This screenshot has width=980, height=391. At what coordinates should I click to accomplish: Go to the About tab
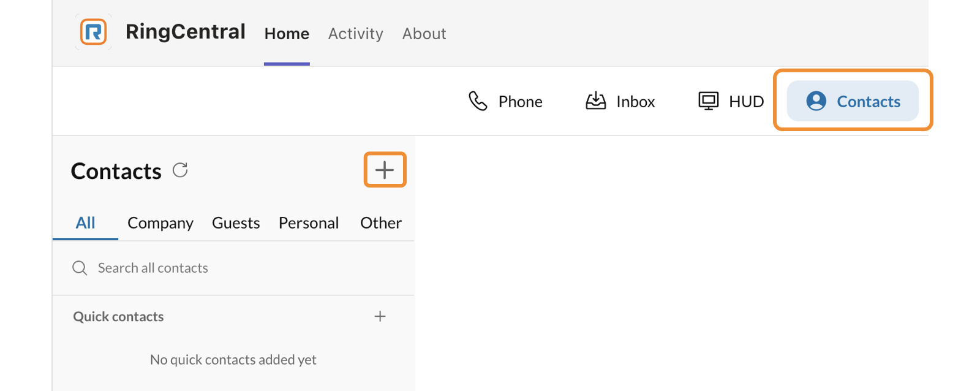(x=424, y=34)
